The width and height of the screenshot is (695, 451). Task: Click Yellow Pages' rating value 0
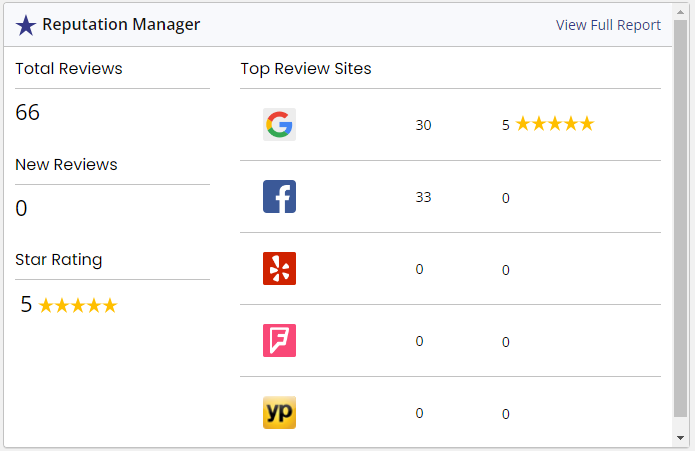coord(506,414)
